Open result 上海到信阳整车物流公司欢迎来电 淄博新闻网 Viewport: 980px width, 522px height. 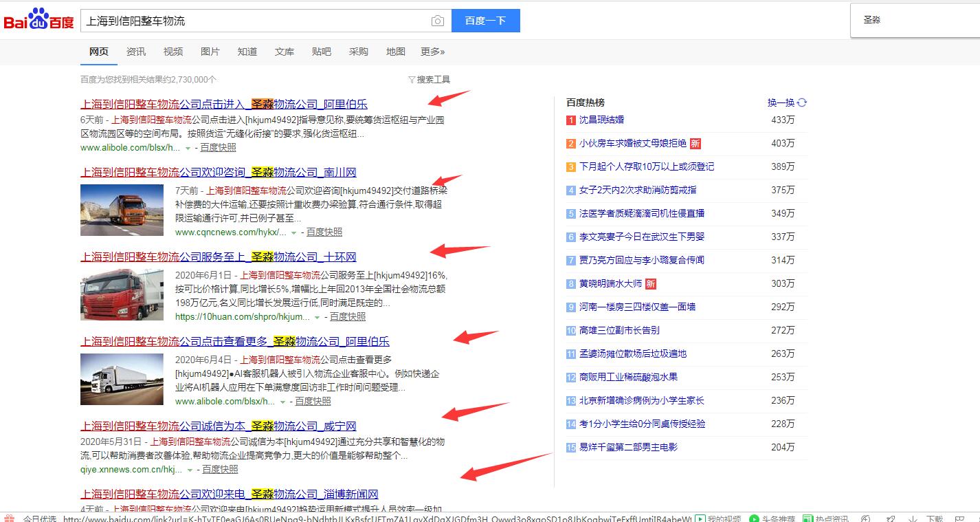pos(230,494)
